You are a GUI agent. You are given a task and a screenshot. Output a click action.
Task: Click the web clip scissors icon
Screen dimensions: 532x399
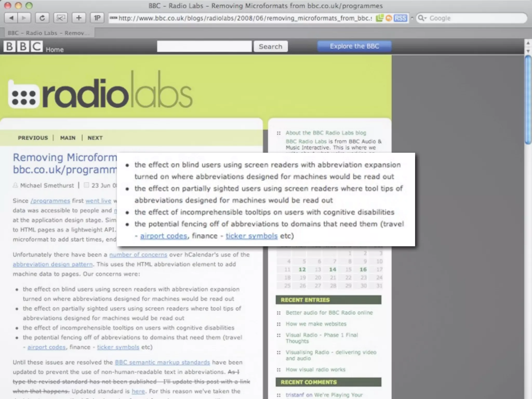click(61, 18)
